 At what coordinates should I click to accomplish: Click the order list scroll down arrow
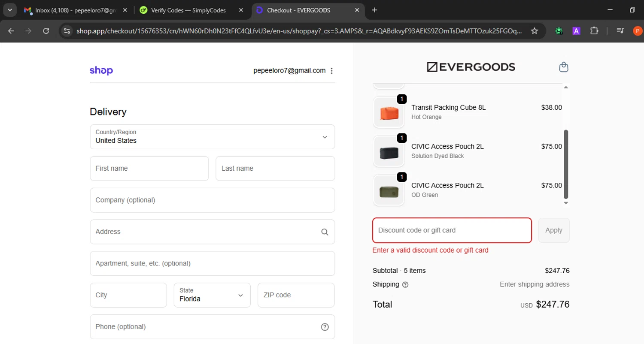565,203
